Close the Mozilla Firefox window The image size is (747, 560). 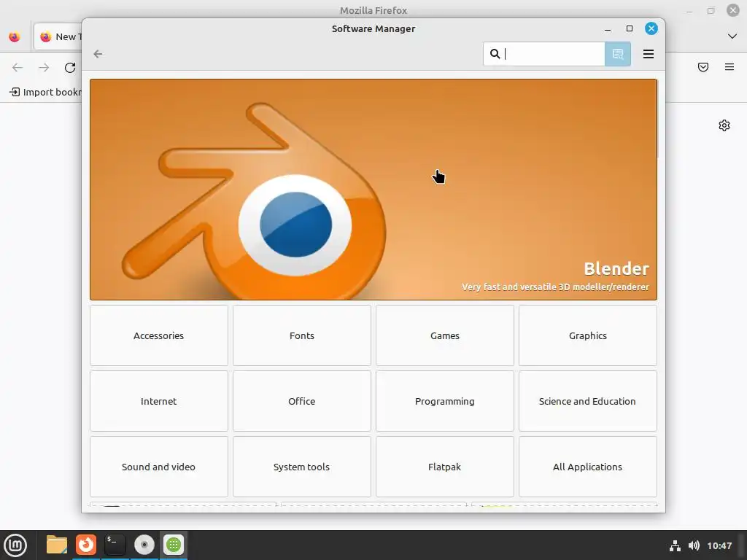click(732, 10)
